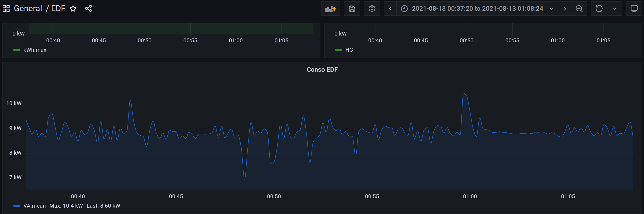The height and width of the screenshot is (214, 644).
Task: Click the Last: 8.60 kW legend value
Action: tap(103, 206)
